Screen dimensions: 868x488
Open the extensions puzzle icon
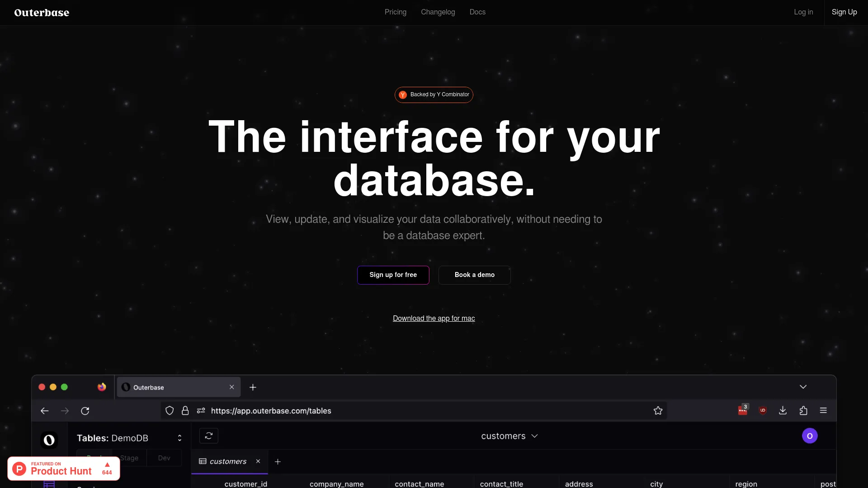[x=803, y=411]
